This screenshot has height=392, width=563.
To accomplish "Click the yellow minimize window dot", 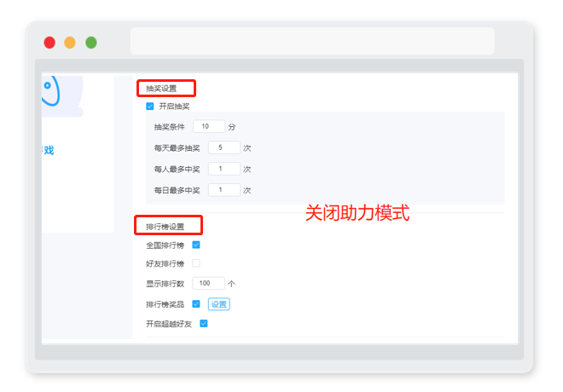I will tap(70, 43).
